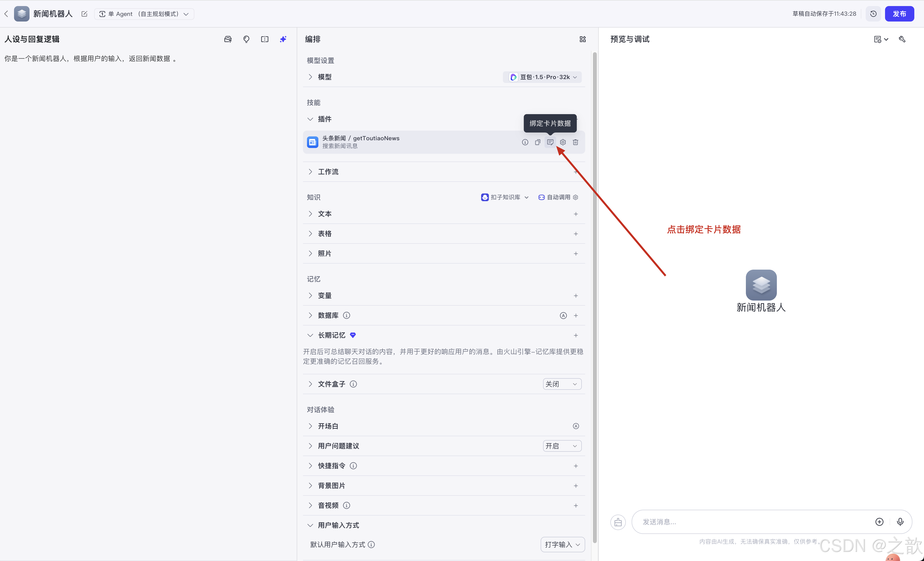
Task: Toggle 自动调用 knowledge setting gear
Action: pyautogui.click(x=576, y=197)
